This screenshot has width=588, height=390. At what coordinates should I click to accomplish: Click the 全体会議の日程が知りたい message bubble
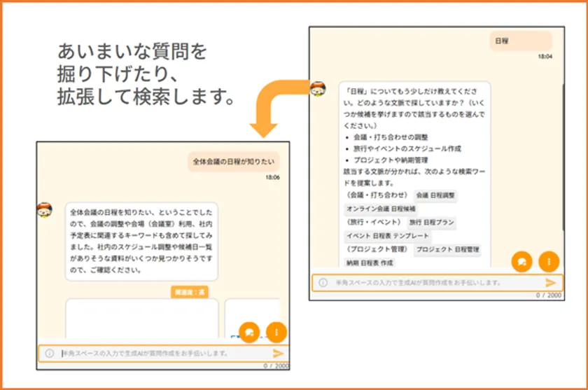pyautogui.click(x=234, y=162)
